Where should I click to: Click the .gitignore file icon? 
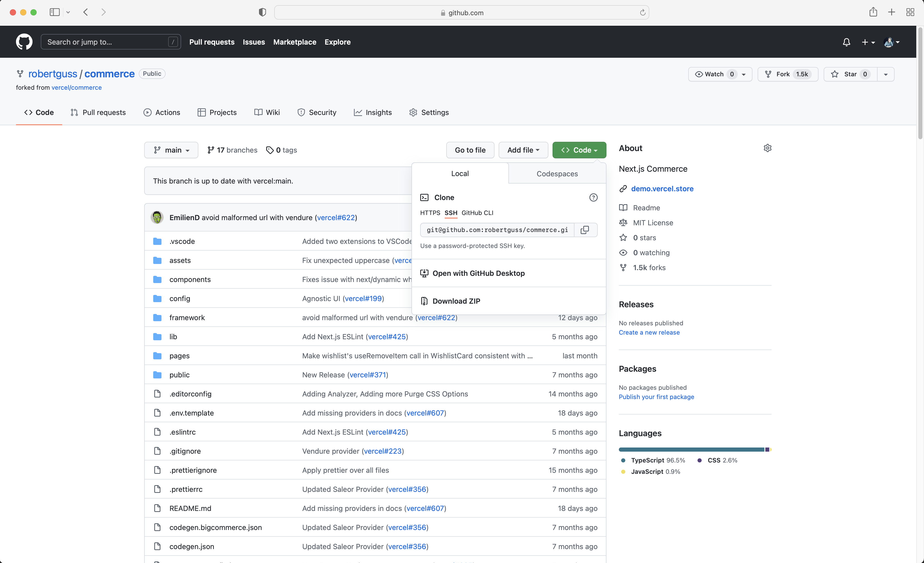(x=158, y=451)
